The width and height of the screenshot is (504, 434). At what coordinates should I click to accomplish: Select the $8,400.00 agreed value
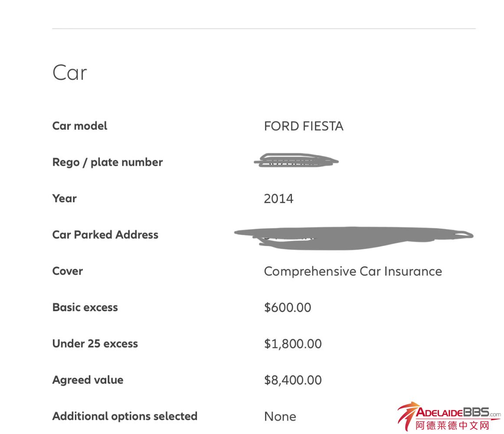point(293,380)
